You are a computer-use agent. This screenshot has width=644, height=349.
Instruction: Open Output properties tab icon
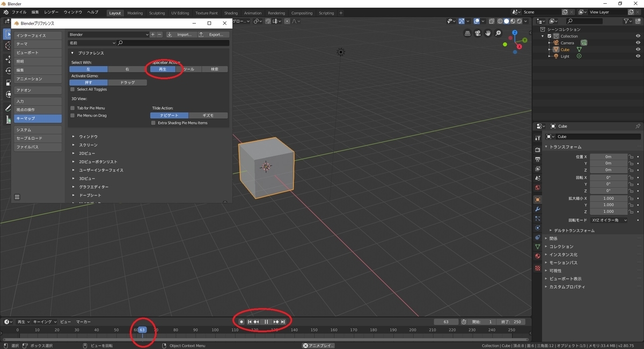click(538, 159)
